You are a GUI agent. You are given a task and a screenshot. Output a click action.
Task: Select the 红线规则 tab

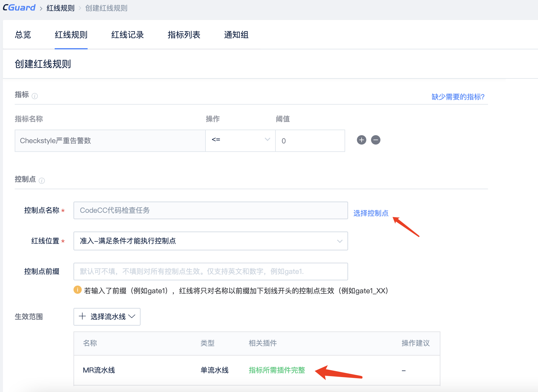[x=71, y=35]
